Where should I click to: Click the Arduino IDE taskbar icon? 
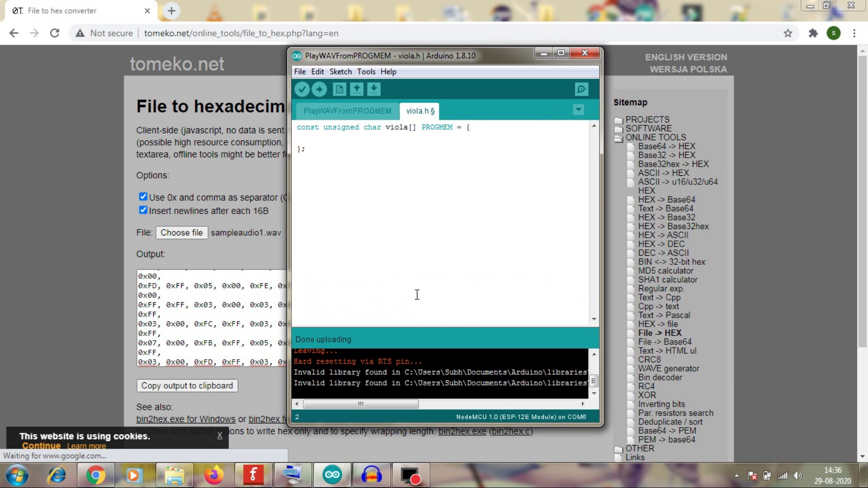[333, 475]
